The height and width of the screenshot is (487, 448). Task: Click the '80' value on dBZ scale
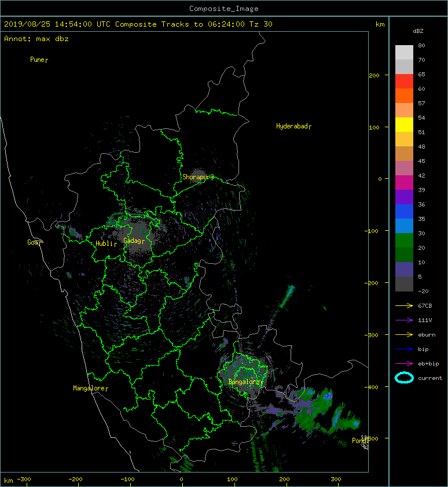421,45
